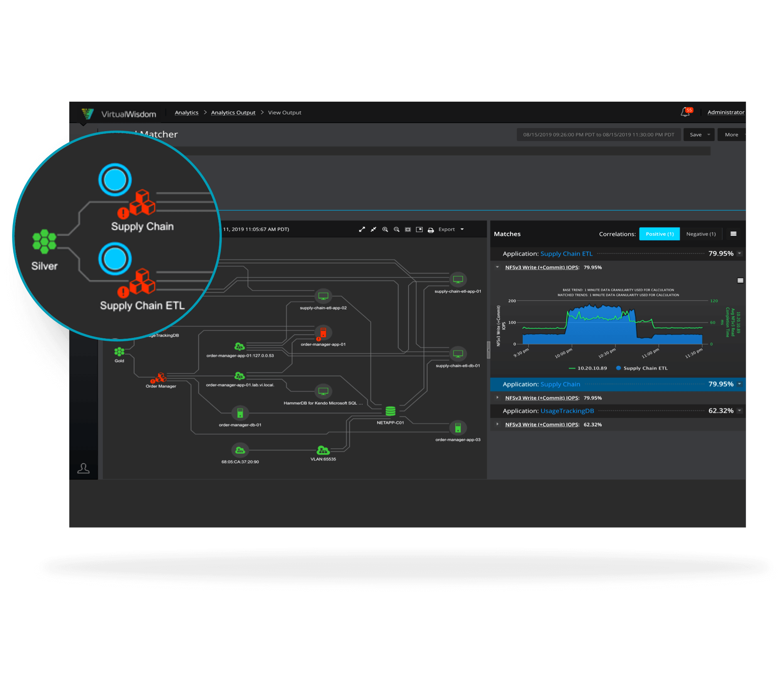Click the VirtualWisdom logo
The height and width of the screenshot is (682, 784).
click(119, 114)
